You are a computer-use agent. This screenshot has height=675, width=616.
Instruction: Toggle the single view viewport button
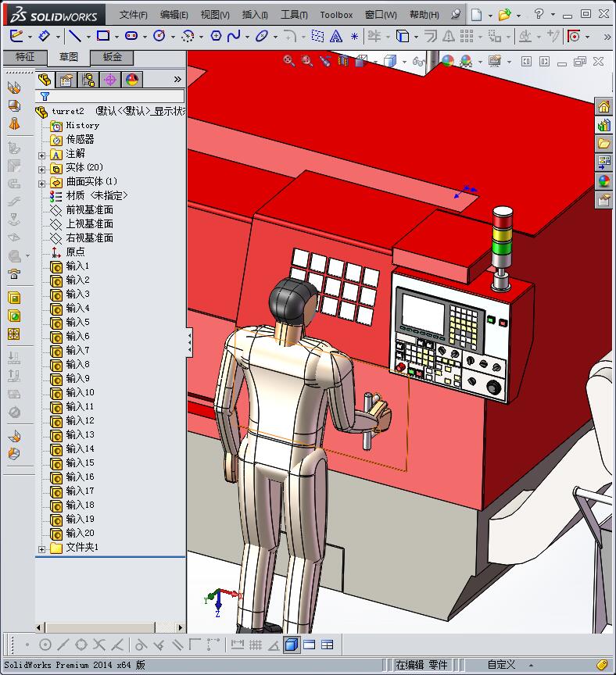pyautogui.click(x=291, y=645)
